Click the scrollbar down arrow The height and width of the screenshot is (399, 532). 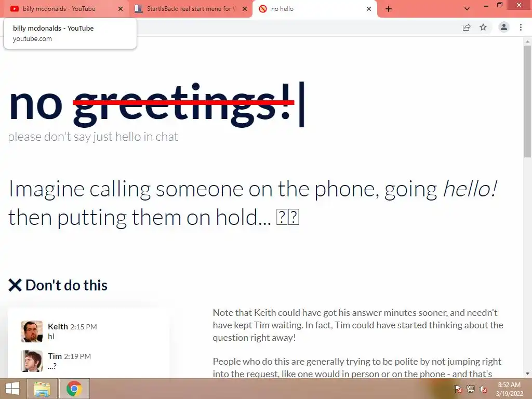[527, 374]
